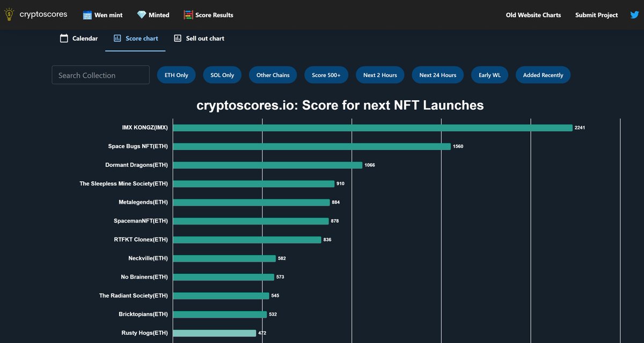Toggle the Next 2 Hours filter
This screenshot has height=343, width=644.
(380, 75)
